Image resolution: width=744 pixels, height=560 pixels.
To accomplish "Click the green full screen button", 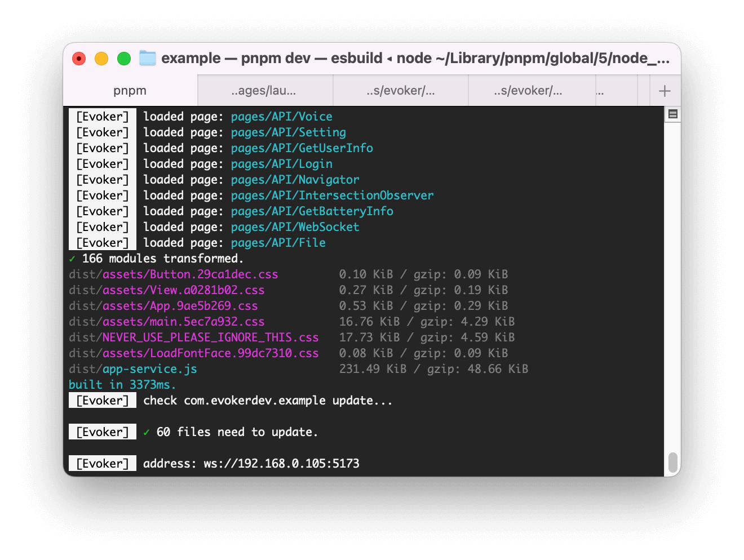I will (x=124, y=59).
